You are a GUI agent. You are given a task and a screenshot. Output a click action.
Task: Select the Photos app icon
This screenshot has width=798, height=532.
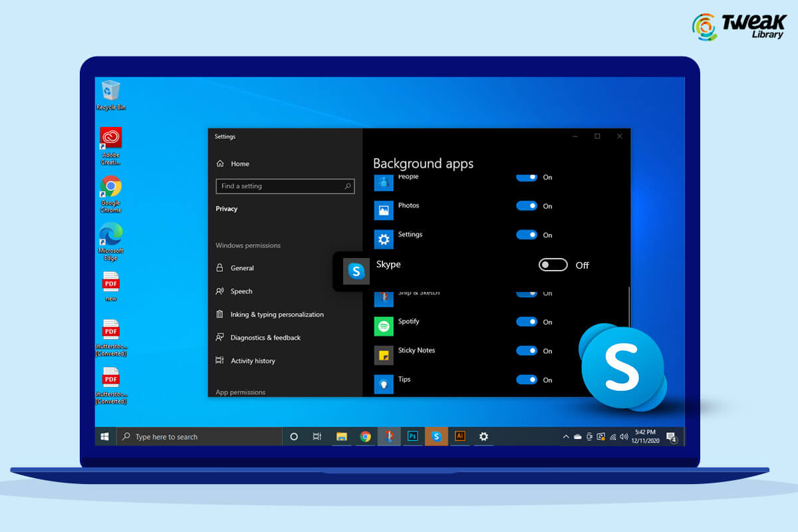pyautogui.click(x=383, y=210)
